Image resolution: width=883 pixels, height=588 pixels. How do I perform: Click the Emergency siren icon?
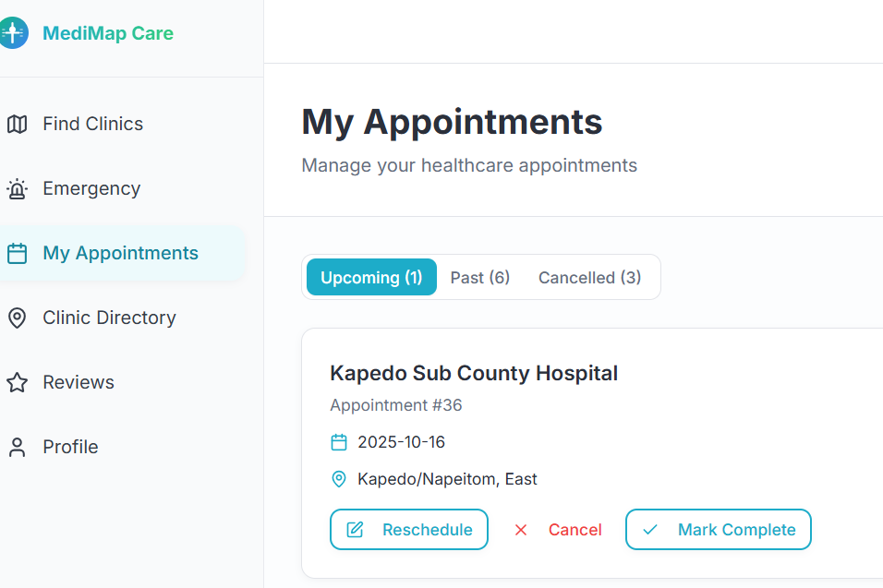[17, 189]
